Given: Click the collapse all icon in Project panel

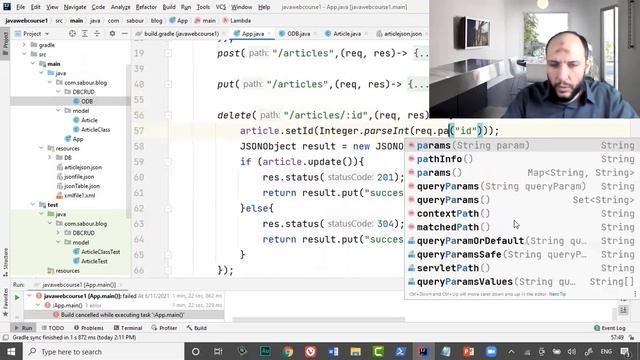Looking at the screenshot, I should (97, 33).
